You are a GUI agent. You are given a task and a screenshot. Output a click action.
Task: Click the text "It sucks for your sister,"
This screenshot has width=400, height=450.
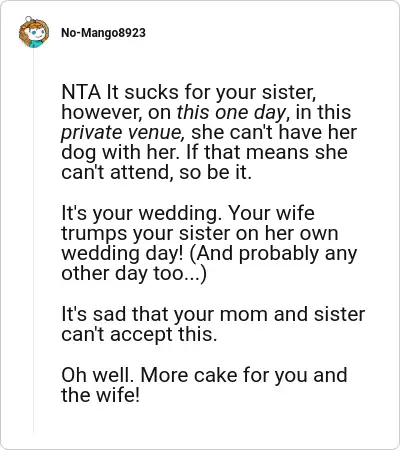click(211, 92)
